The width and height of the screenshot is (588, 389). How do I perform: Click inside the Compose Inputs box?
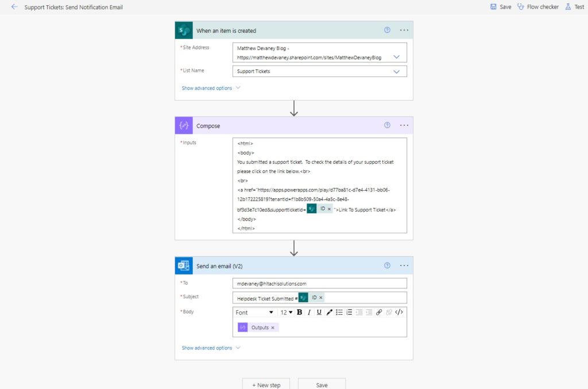point(319,186)
